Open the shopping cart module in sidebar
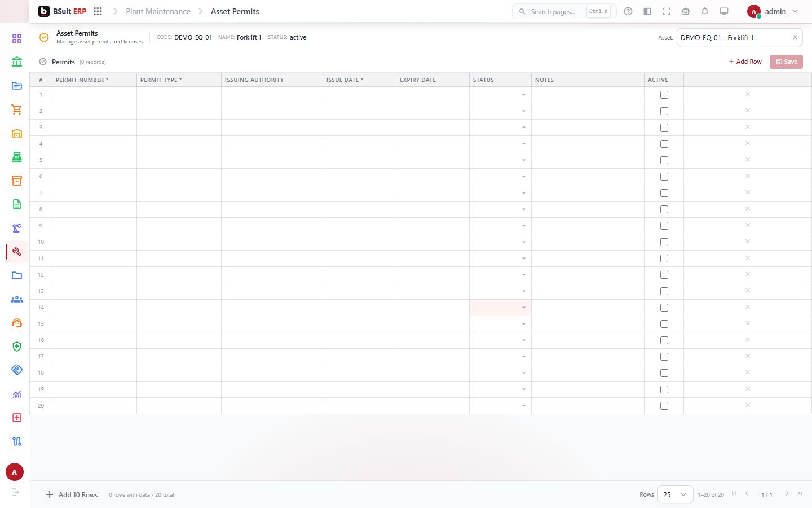Viewport: 812px width, 508px height. pos(17,110)
